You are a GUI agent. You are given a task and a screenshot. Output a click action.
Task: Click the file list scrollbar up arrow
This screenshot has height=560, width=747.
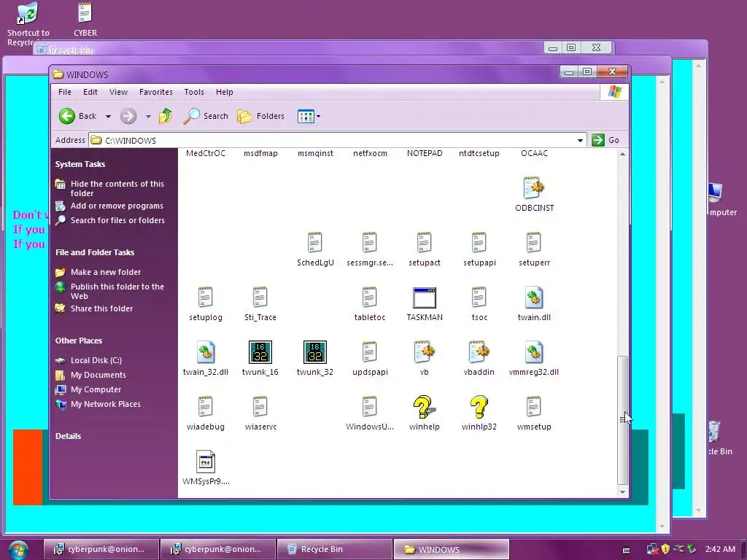coord(622,154)
